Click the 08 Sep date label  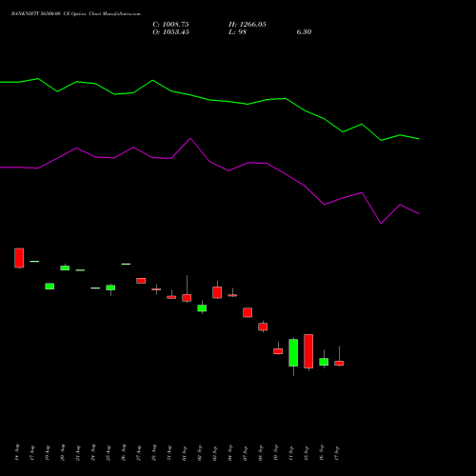pos(261,452)
